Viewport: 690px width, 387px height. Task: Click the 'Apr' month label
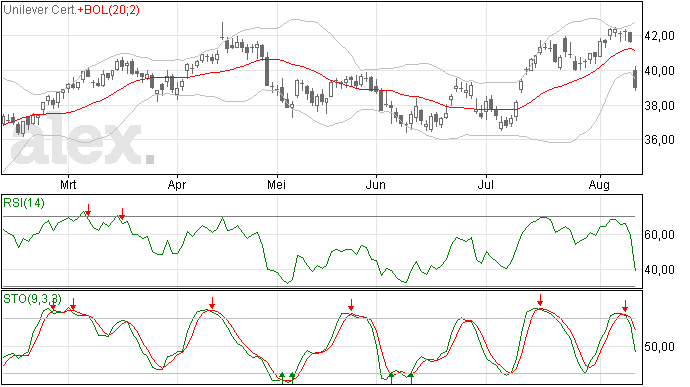[176, 184]
